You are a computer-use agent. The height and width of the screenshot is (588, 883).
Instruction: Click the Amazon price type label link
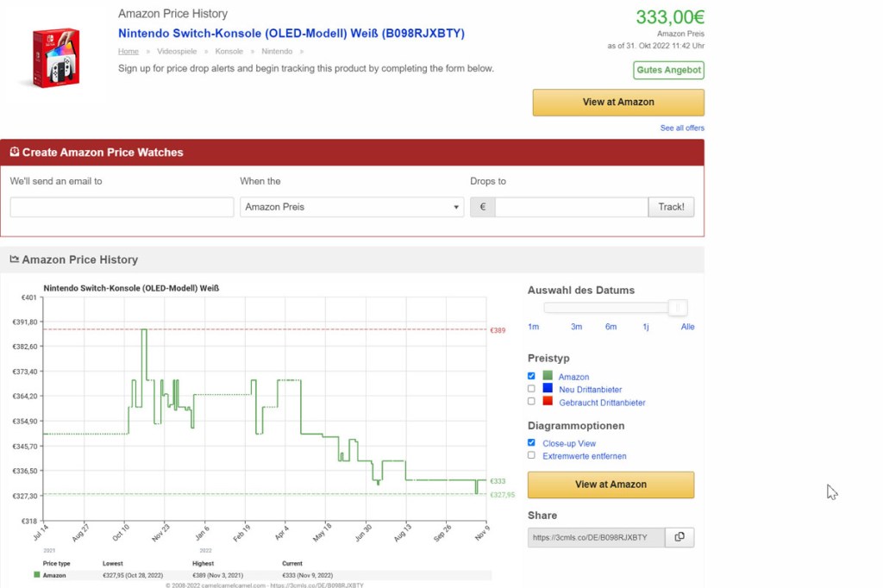[x=573, y=377]
